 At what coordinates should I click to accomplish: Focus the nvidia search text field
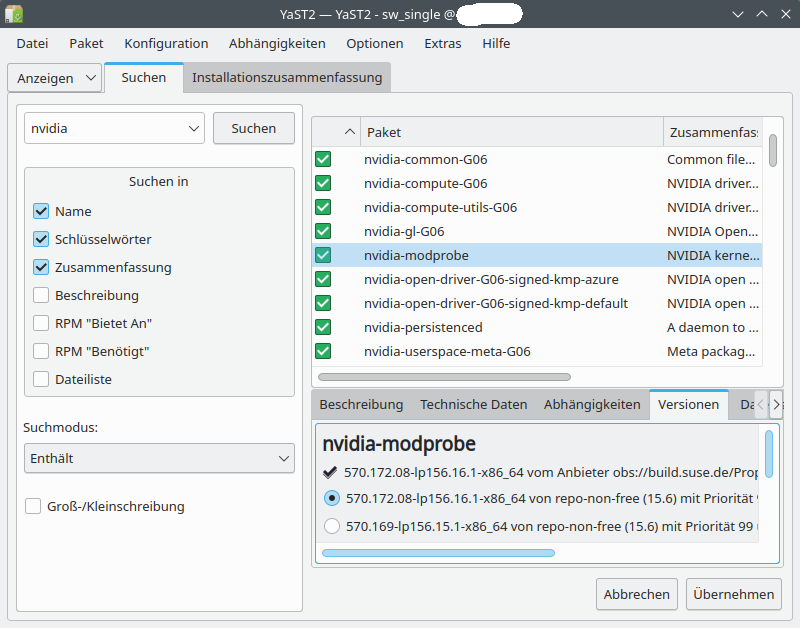(x=105, y=129)
